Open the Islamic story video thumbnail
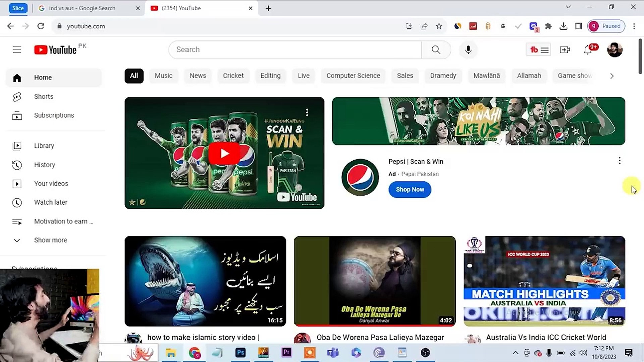 [205, 281]
